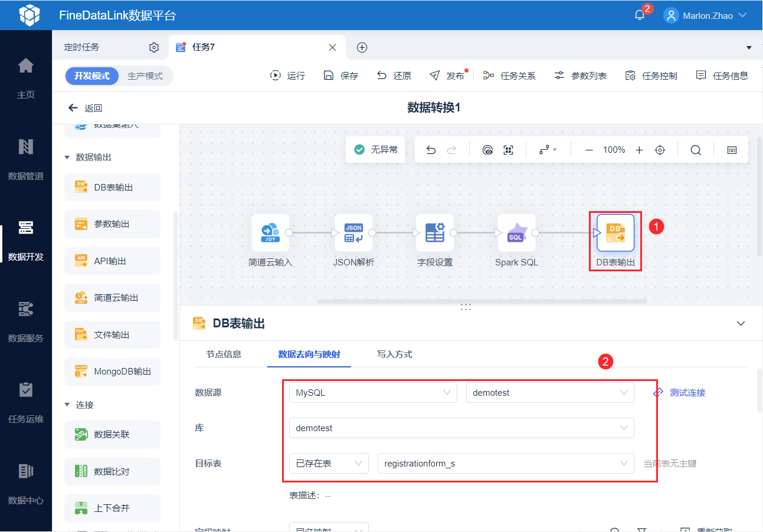Search nodes on the canvas
Image resolution: width=763 pixels, height=532 pixels.
(x=696, y=150)
